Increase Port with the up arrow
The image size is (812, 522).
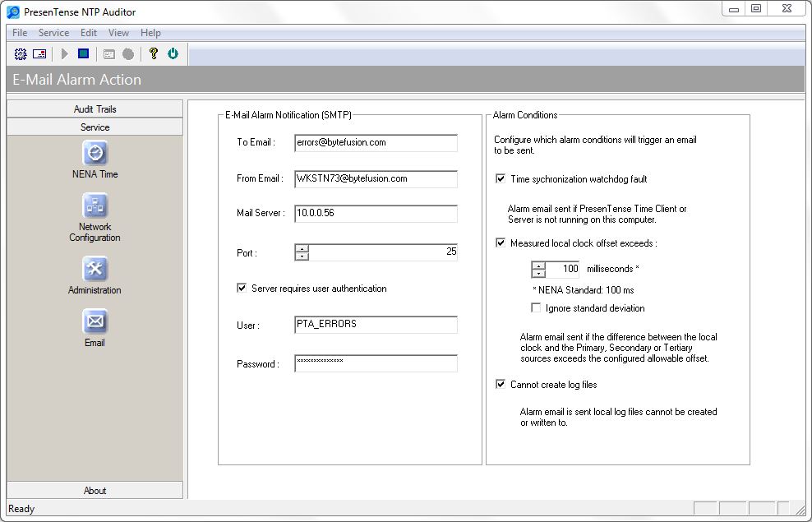(x=302, y=248)
